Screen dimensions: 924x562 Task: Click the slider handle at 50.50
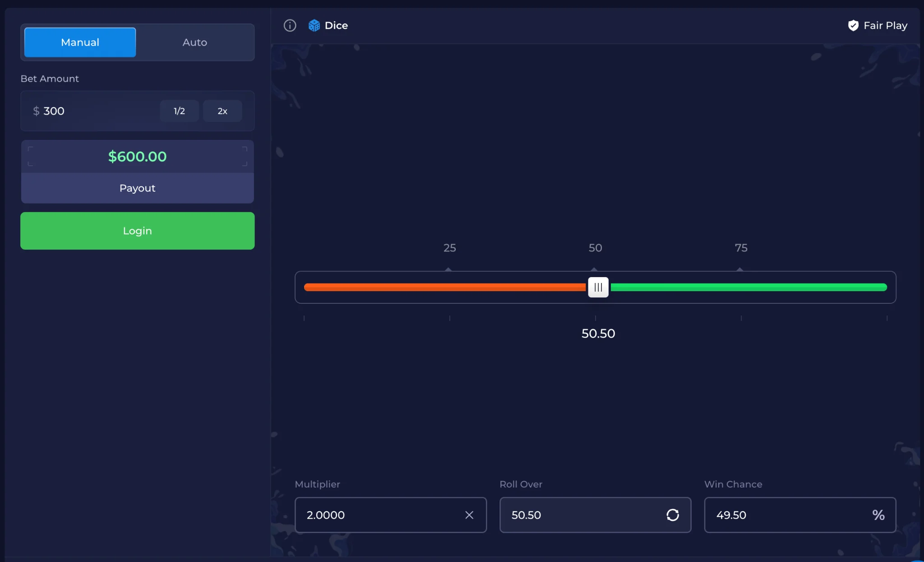598,287
